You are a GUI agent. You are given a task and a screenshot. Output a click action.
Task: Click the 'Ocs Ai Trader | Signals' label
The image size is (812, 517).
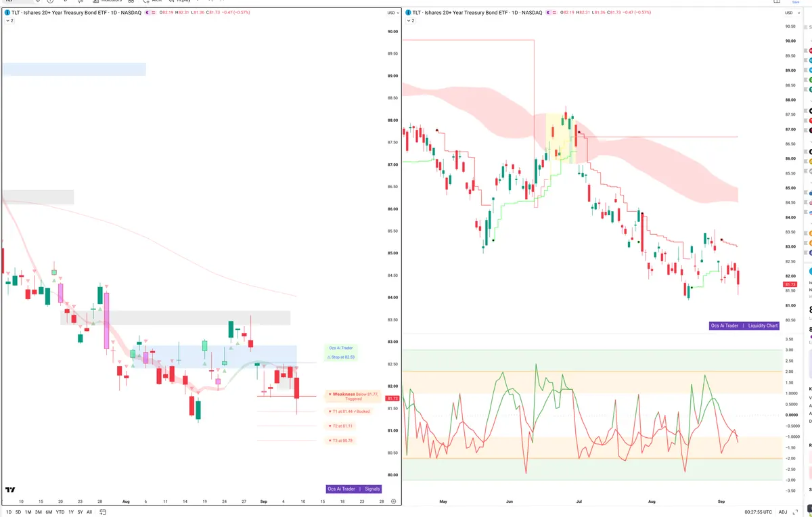click(354, 489)
